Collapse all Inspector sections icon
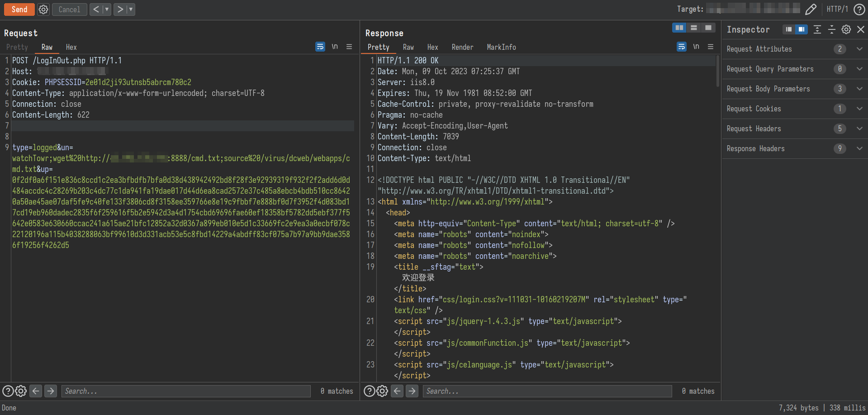Viewport: 868px width, 415px height. coord(832,29)
